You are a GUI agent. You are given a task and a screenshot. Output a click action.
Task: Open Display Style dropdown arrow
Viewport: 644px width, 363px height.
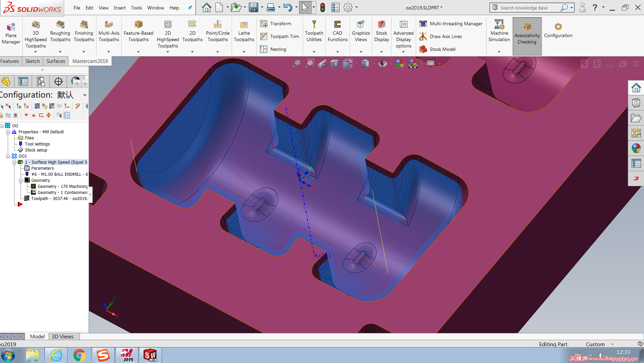373,63
